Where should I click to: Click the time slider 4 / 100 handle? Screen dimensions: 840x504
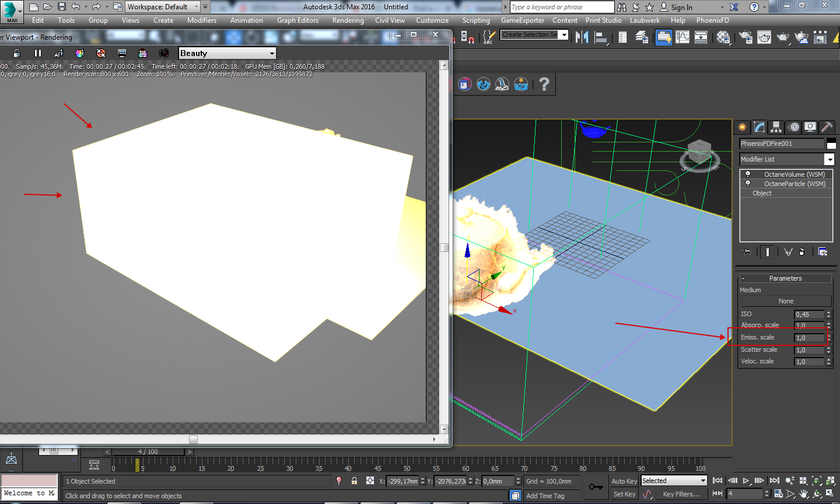(148, 452)
